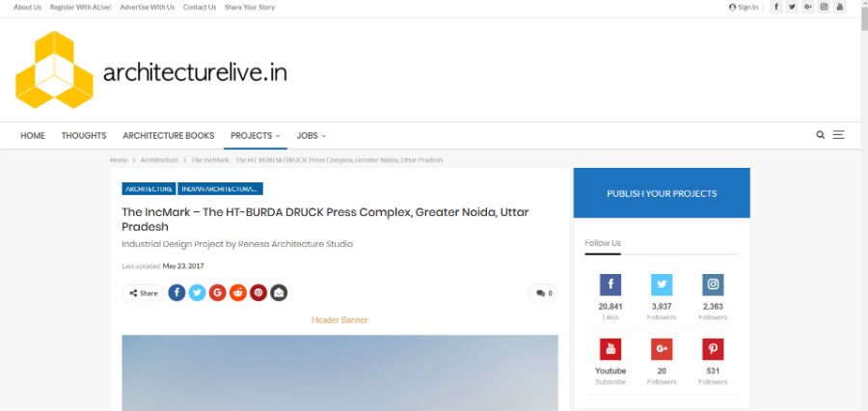
Task: Expand the JOBS dropdown menu
Action: click(312, 136)
